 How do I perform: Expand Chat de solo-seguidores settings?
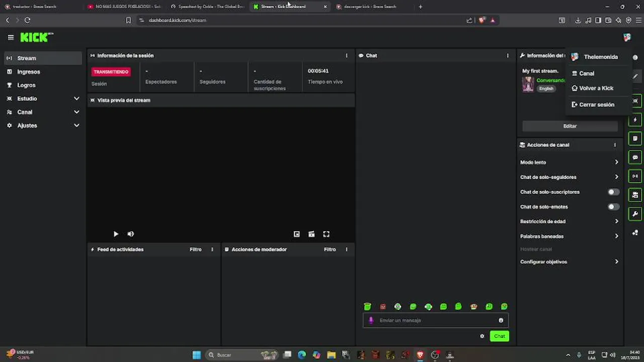coord(570,177)
